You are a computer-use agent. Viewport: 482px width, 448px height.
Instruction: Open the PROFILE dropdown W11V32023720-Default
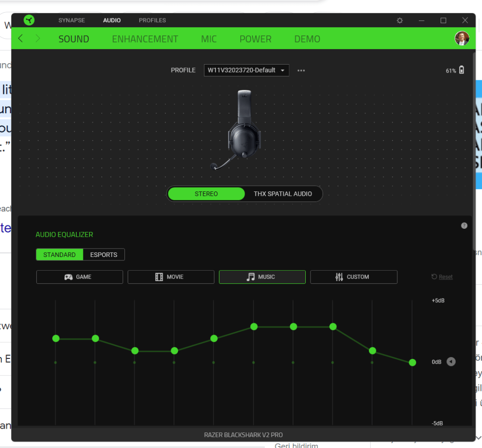point(246,70)
